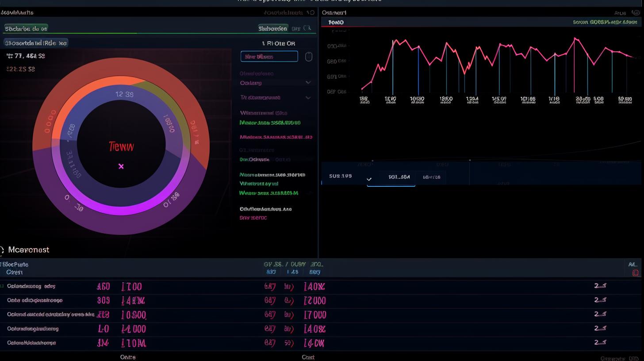Click the magenta X marker in donut center
This screenshot has height=361, width=644.
[121, 166]
